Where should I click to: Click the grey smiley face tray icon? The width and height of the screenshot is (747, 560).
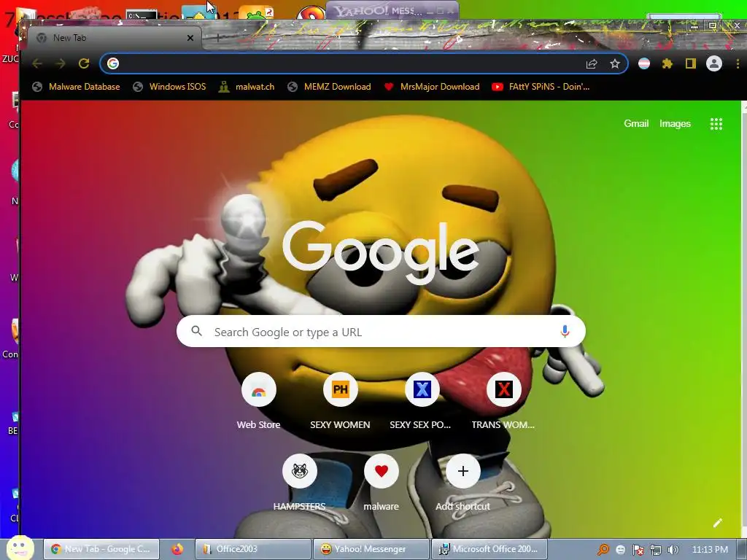(x=620, y=550)
